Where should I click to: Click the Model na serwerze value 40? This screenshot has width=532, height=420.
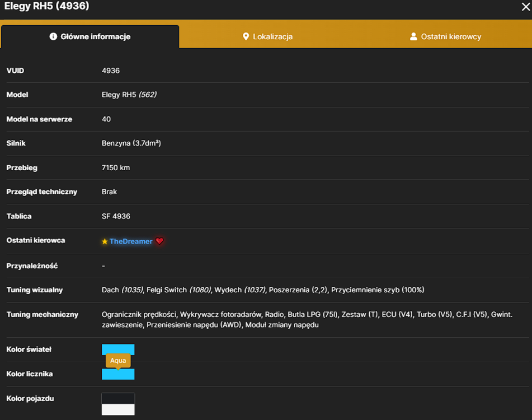[106, 119]
